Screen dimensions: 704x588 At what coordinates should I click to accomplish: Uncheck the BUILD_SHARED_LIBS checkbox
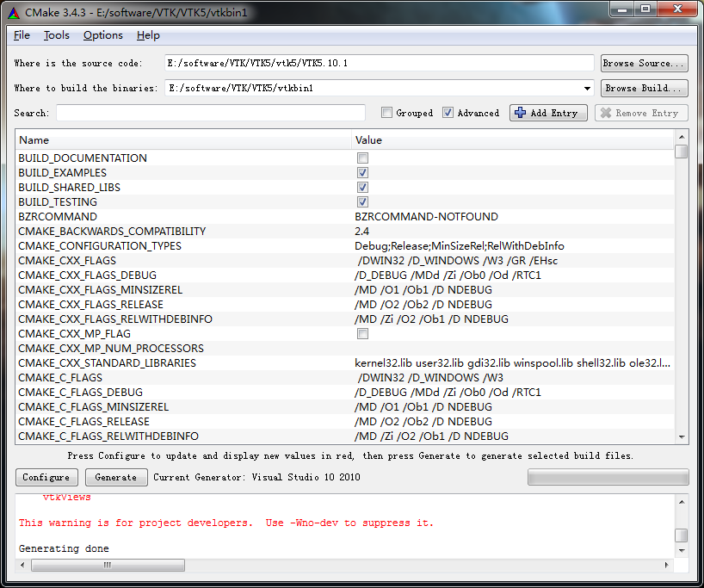[x=362, y=188]
